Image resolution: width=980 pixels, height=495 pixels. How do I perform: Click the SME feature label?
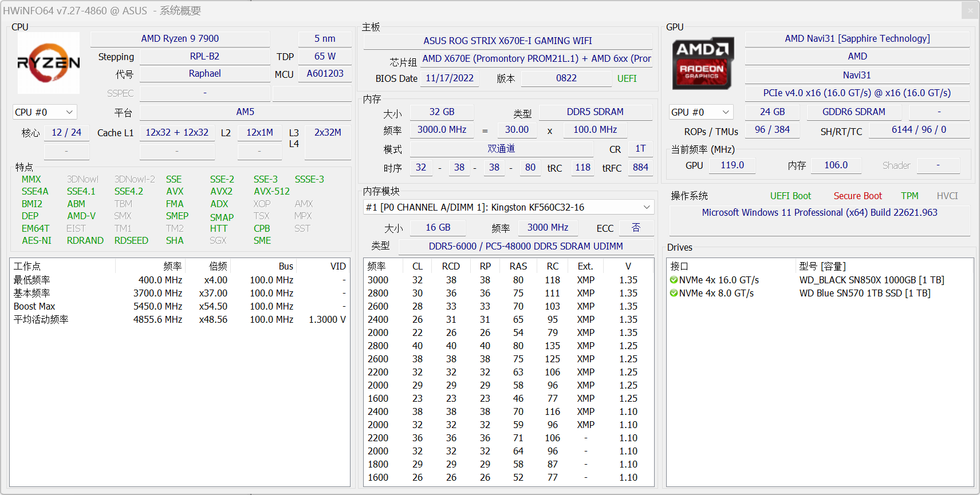[262, 240]
